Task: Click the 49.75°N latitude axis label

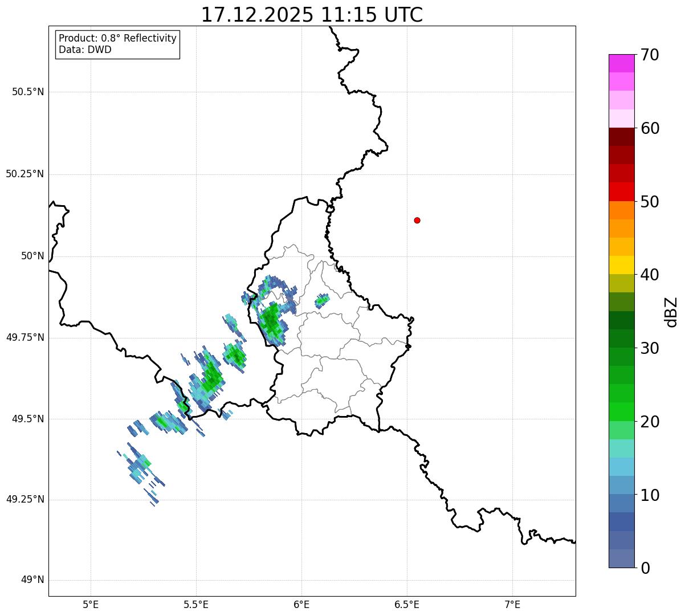Action: [x=25, y=337]
